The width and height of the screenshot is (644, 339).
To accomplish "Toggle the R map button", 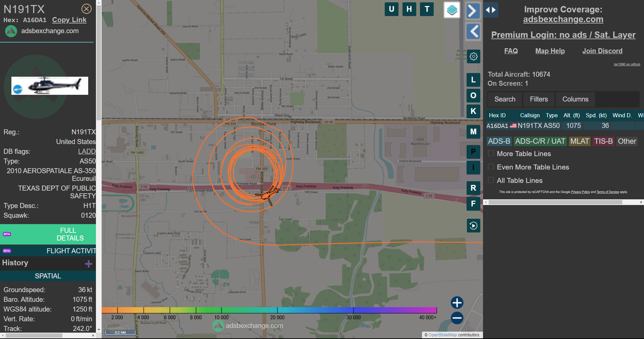I will click(x=473, y=188).
